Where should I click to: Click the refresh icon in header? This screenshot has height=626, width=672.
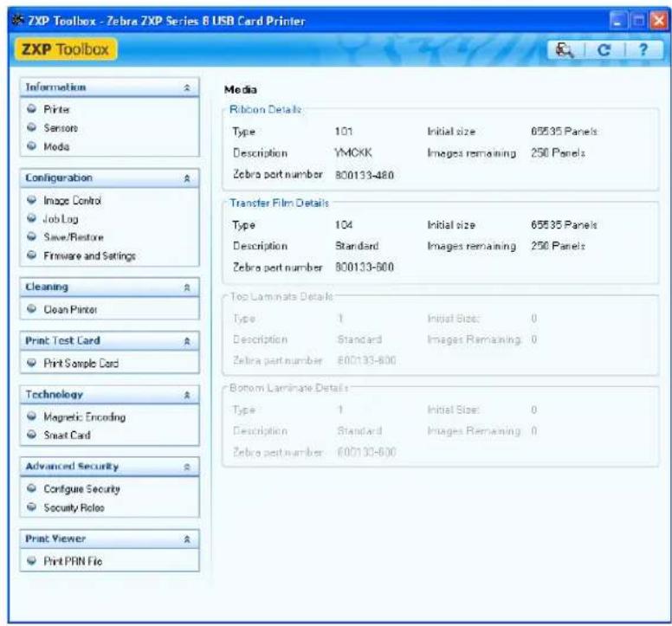(x=604, y=50)
